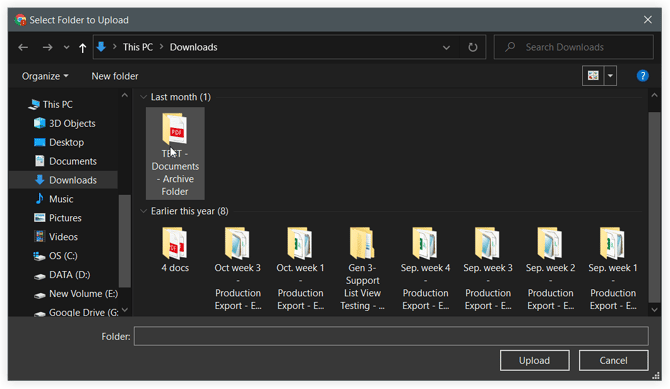Select the 4 docs folder
The image size is (670, 389).
(x=175, y=250)
